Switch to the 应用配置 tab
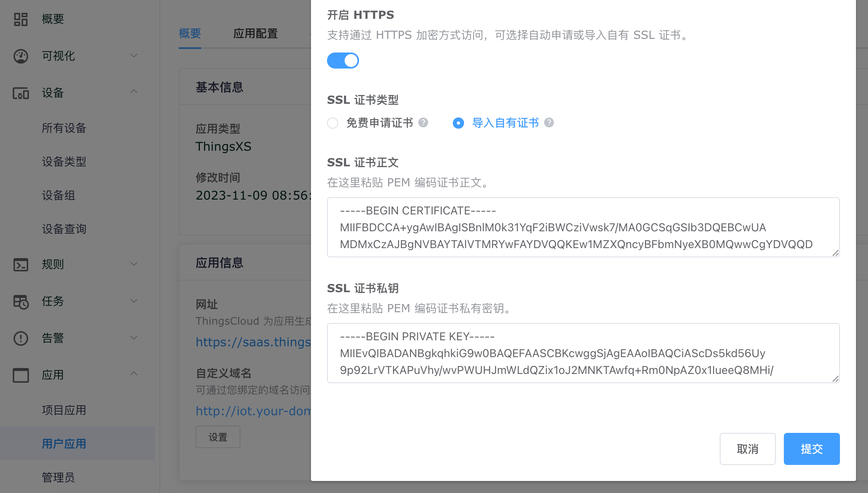 pos(256,34)
